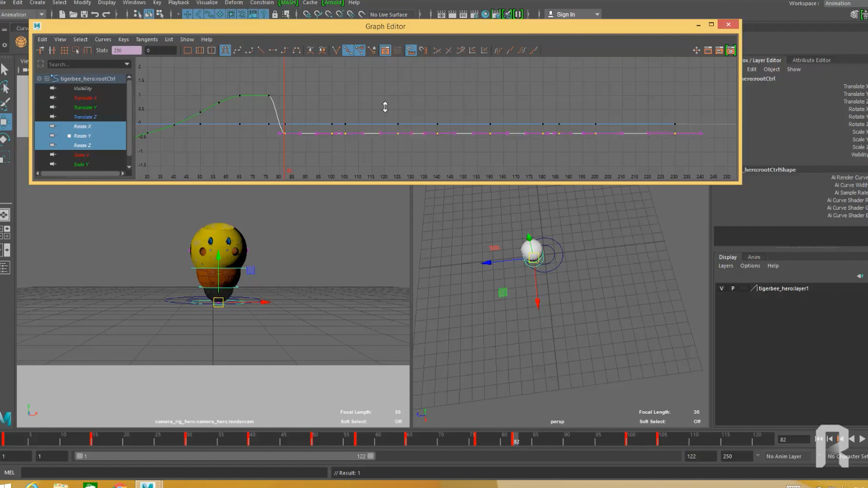The width and height of the screenshot is (868, 488).
Task: Set Linear tangents on selected keys
Action: click(261, 51)
